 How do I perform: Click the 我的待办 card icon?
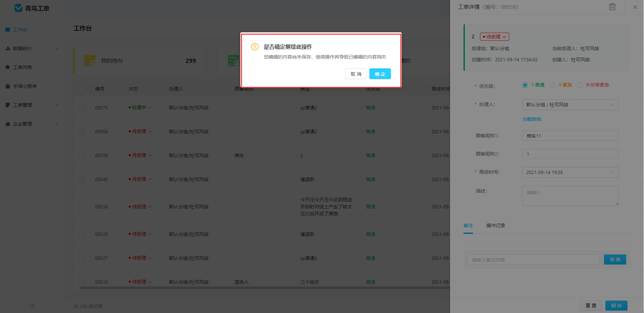[90, 61]
